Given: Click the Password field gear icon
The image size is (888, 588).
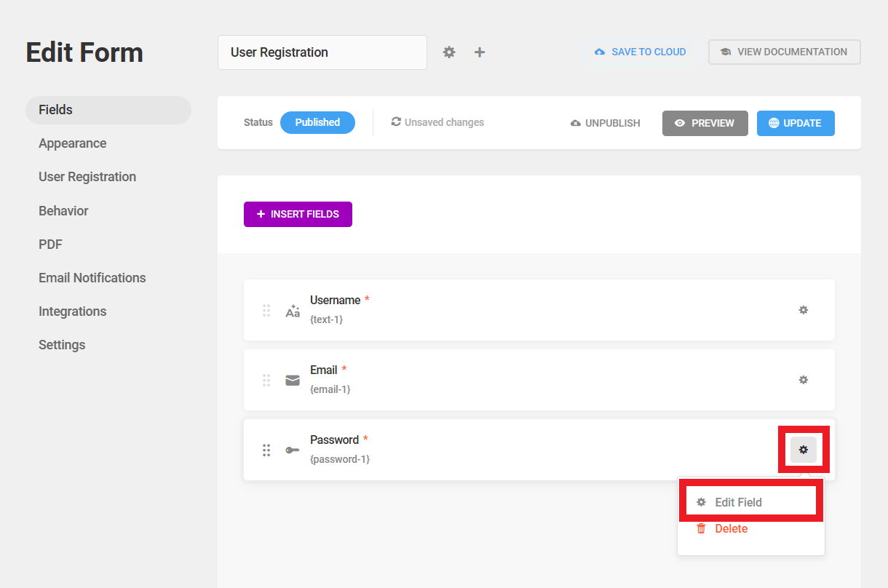Looking at the screenshot, I should click(804, 450).
